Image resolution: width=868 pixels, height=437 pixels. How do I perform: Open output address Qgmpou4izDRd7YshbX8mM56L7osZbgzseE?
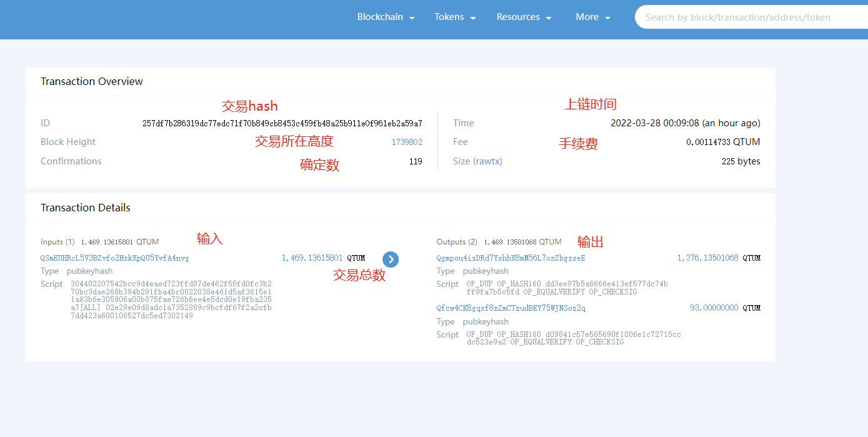511,258
